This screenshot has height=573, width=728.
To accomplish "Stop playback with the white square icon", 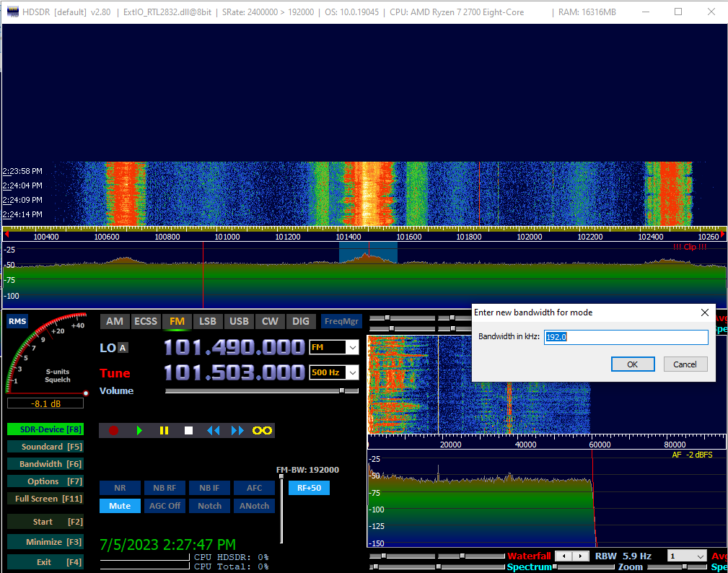I will pyautogui.click(x=188, y=430).
